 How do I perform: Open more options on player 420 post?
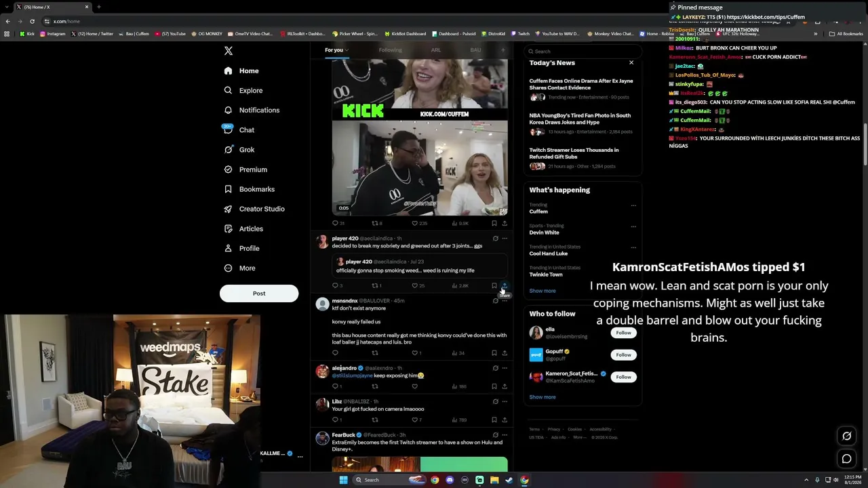coord(505,239)
